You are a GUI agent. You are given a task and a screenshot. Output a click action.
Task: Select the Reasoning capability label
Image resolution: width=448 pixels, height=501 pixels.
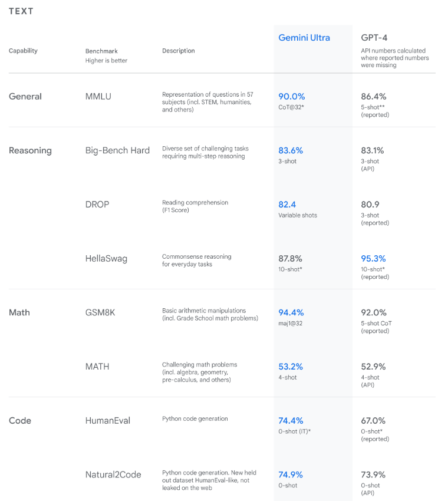coord(30,150)
